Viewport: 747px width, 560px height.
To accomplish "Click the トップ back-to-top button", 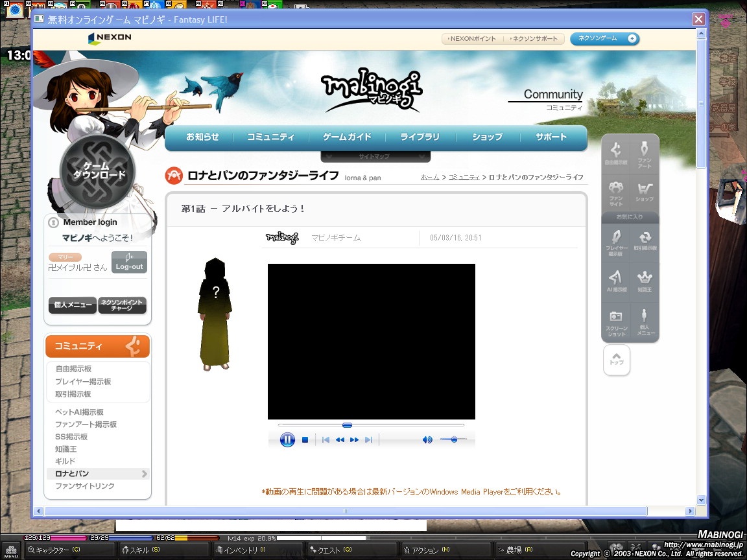I will [x=616, y=359].
